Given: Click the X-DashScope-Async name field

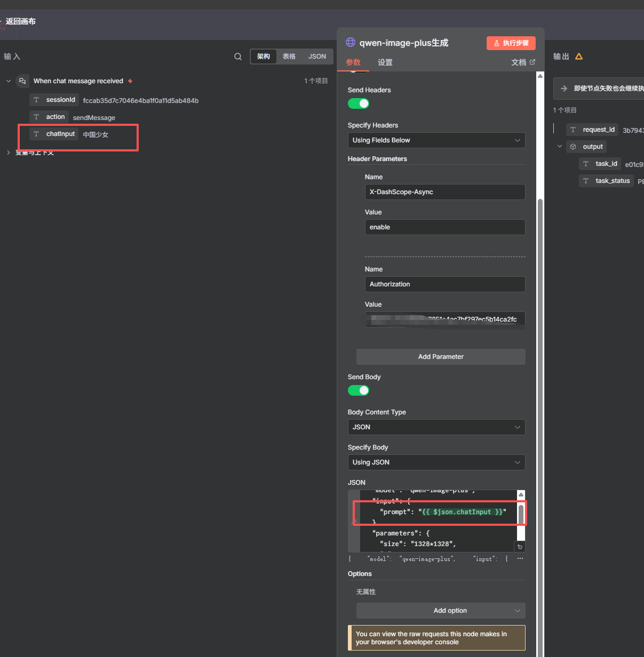Looking at the screenshot, I should (445, 192).
